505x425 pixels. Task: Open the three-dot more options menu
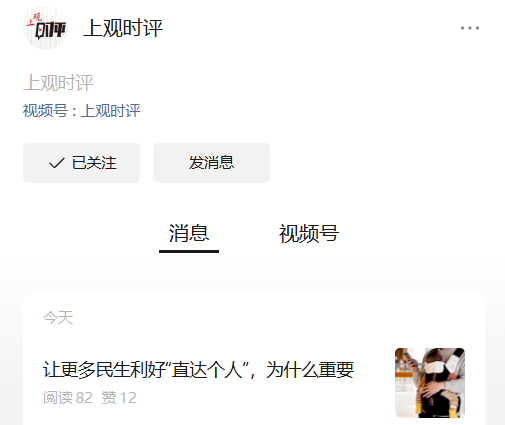[x=470, y=28]
